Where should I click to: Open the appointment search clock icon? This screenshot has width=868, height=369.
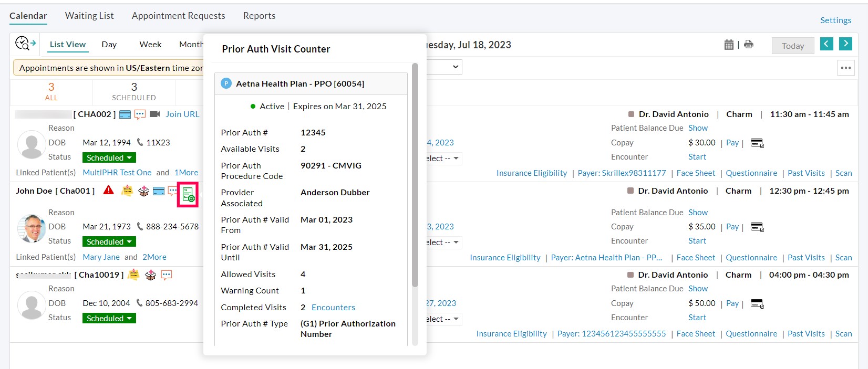tap(25, 44)
